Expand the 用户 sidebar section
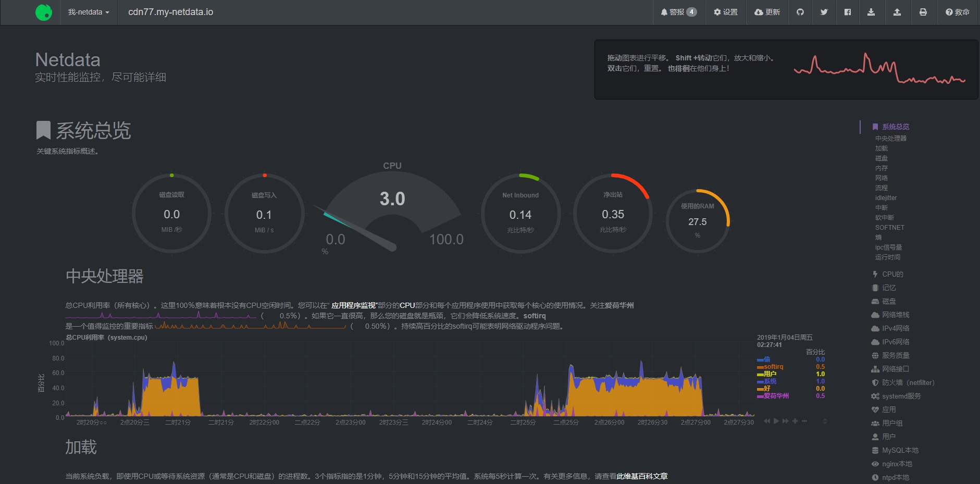The width and height of the screenshot is (980, 484). [889, 437]
